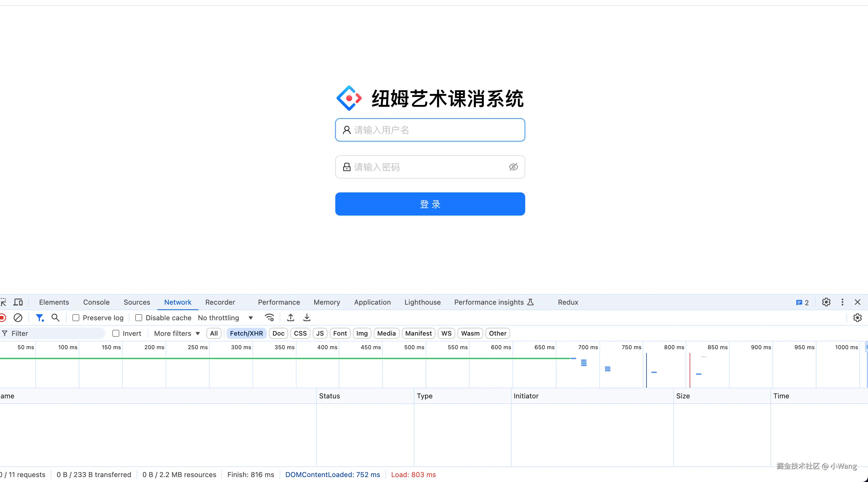Enable the Preserve log checkbox
The width and height of the screenshot is (868, 482).
pyautogui.click(x=76, y=318)
